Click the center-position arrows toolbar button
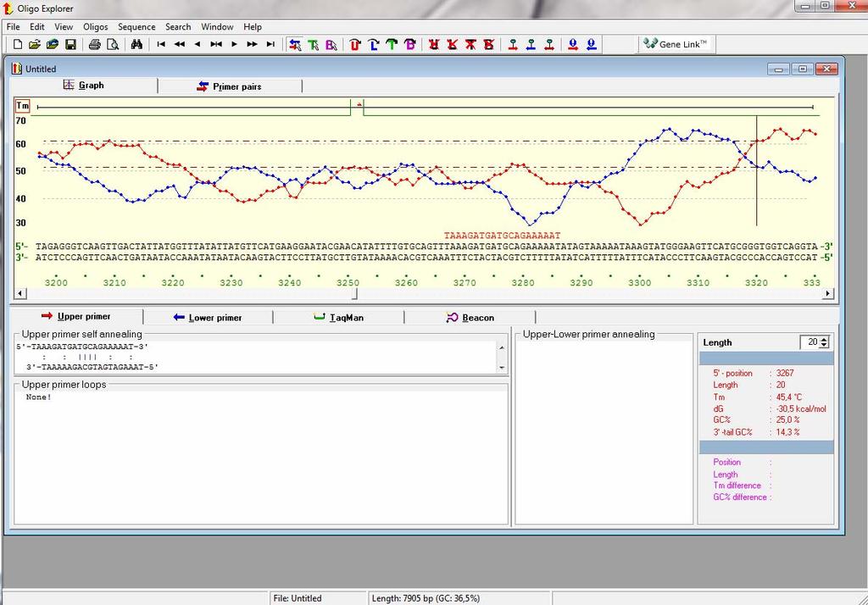This screenshot has width=868, height=605. click(x=216, y=44)
